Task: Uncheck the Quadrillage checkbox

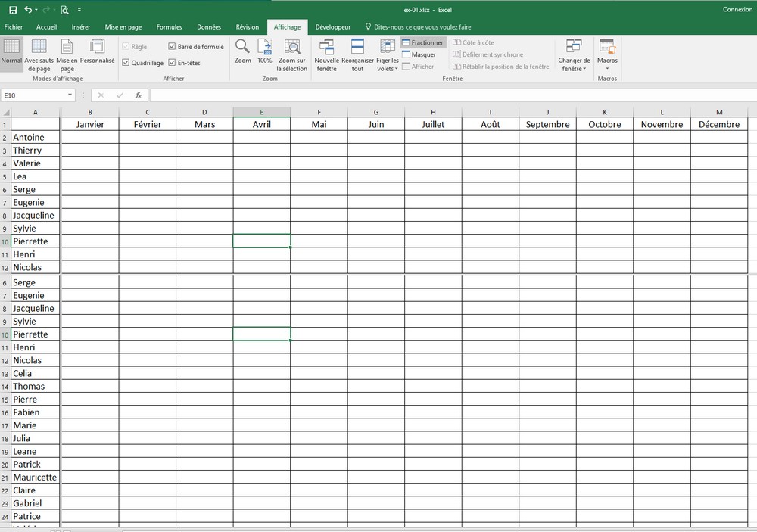Action: pos(126,63)
